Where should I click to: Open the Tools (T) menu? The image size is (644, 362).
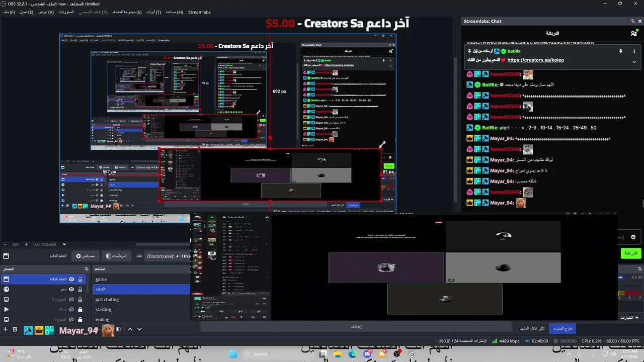point(154,12)
